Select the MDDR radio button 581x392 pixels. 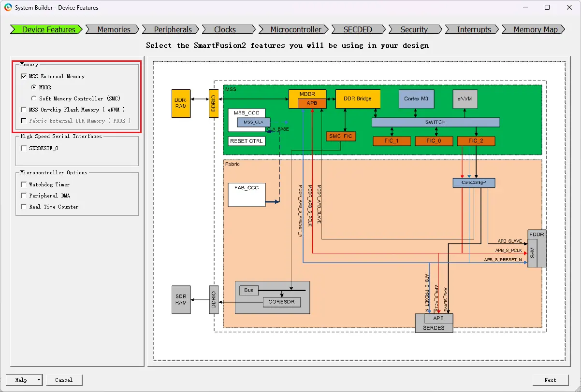[34, 87]
